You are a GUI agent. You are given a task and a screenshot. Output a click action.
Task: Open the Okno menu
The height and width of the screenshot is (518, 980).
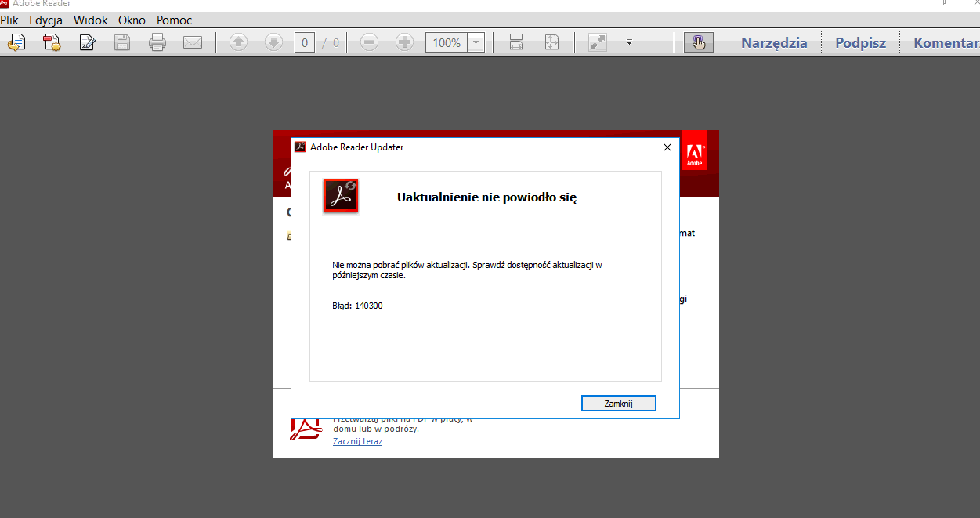(132, 20)
